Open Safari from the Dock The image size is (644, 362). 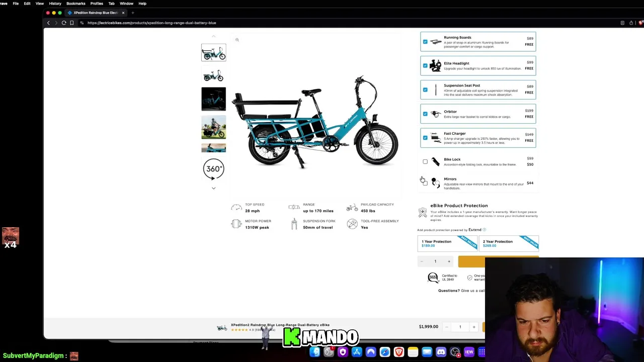385,352
